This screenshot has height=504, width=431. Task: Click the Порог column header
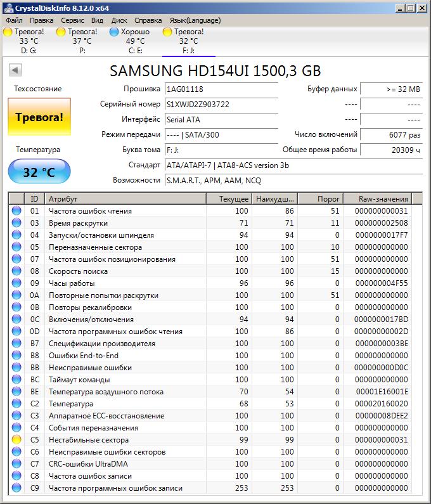coord(321,199)
